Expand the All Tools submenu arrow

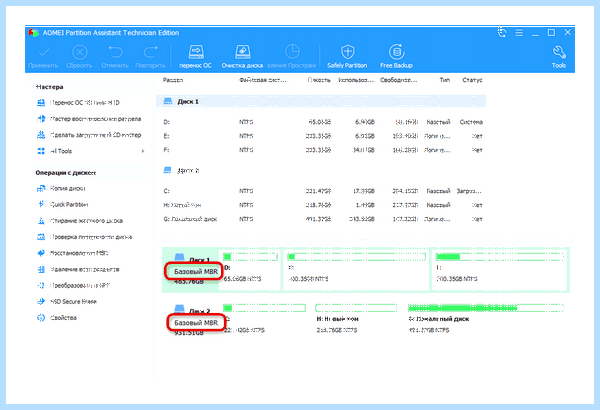pyautogui.click(x=143, y=151)
